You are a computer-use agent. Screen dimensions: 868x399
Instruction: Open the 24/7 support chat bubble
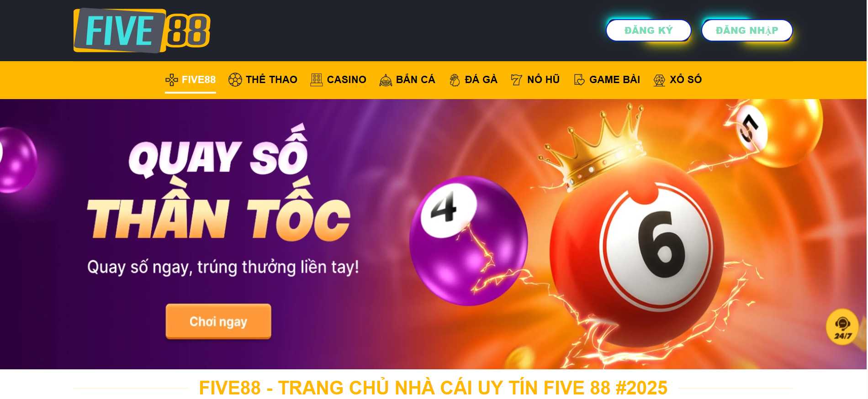click(842, 327)
